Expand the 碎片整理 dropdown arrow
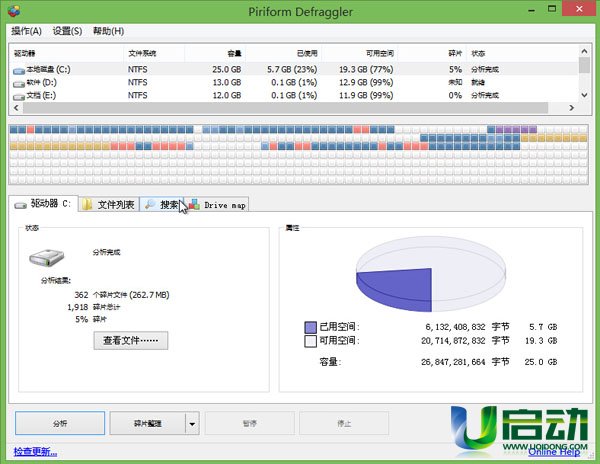The image size is (600, 464). pos(192,423)
